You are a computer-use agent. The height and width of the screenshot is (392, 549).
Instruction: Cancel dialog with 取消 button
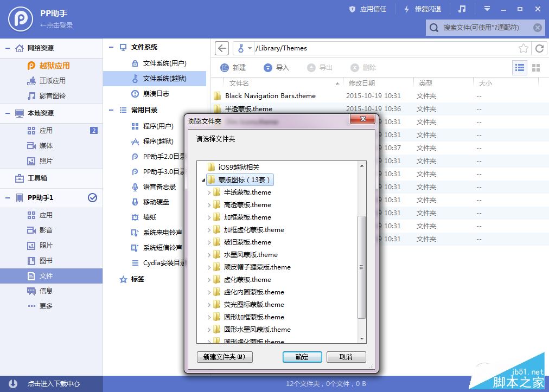pos(346,357)
